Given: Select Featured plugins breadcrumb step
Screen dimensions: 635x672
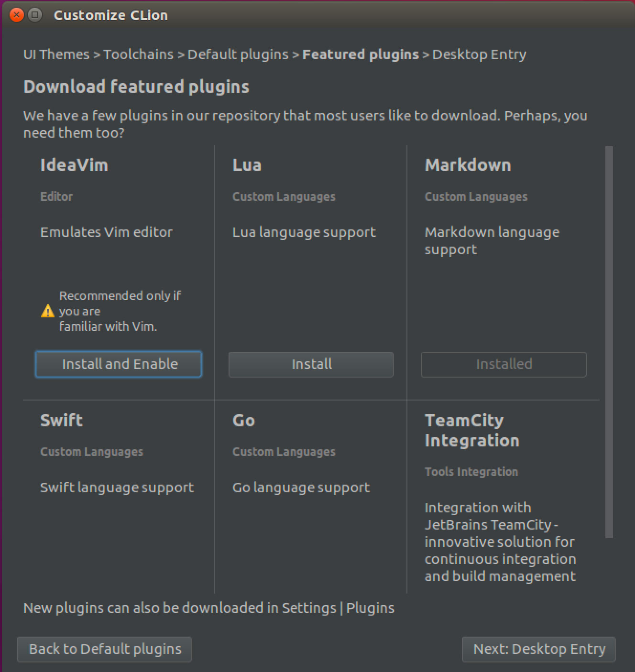Looking at the screenshot, I should pyautogui.click(x=361, y=54).
